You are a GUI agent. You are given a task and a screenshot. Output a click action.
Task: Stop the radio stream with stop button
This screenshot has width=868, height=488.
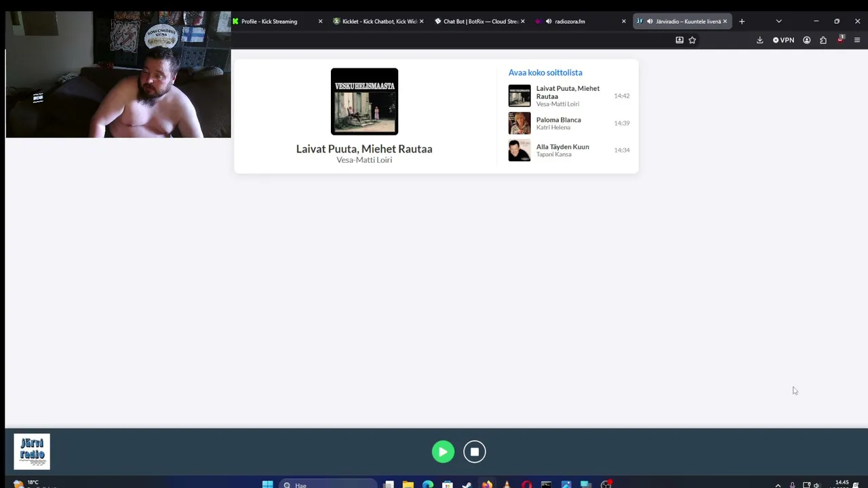pyautogui.click(x=475, y=452)
